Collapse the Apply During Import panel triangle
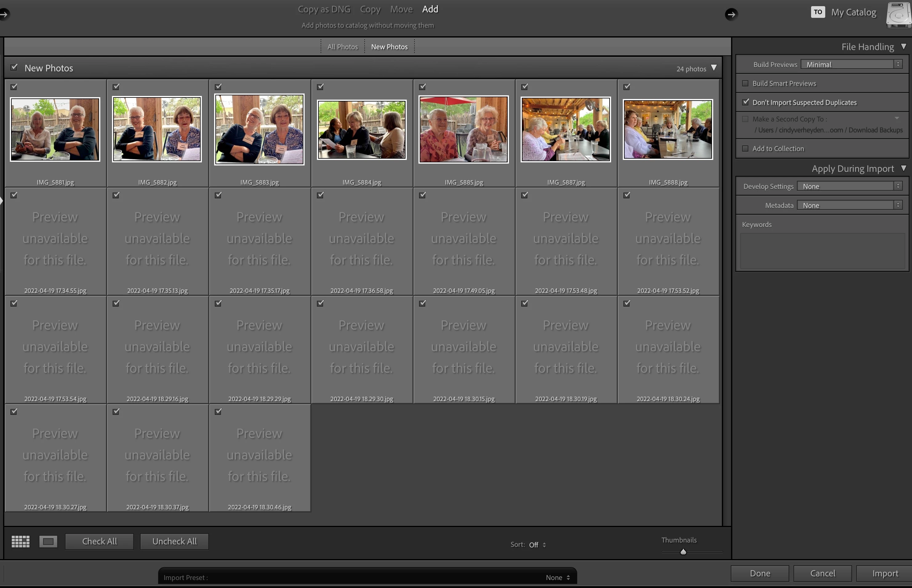Viewport: 912px width, 588px height. [x=904, y=169]
